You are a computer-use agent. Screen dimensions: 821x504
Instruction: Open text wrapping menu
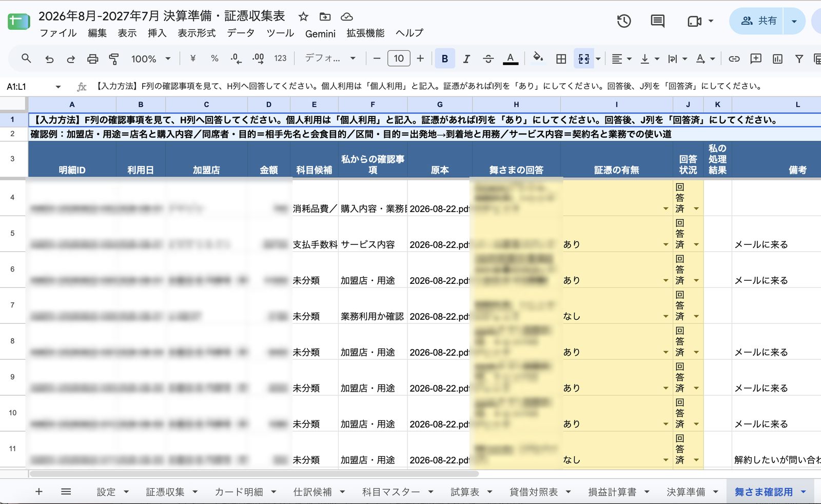click(x=677, y=59)
